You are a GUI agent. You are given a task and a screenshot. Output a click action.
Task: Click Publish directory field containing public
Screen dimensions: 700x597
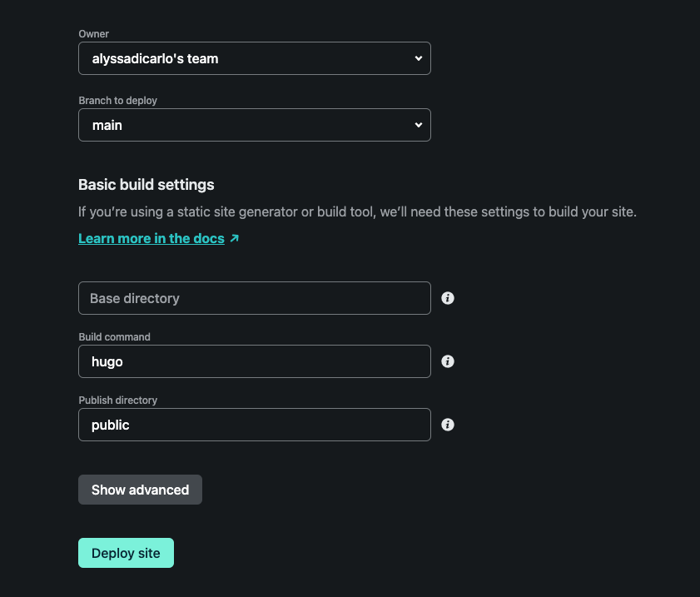coord(254,425)
